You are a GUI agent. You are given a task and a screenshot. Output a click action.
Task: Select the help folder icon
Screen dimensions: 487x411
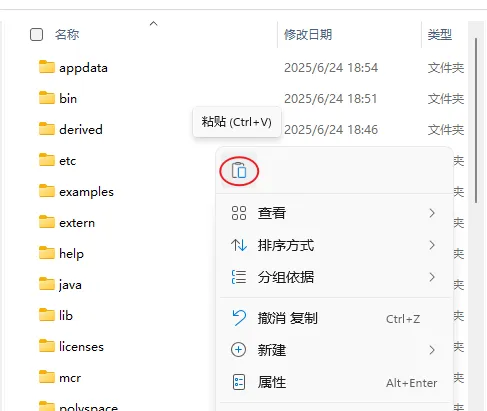point(47,253)
